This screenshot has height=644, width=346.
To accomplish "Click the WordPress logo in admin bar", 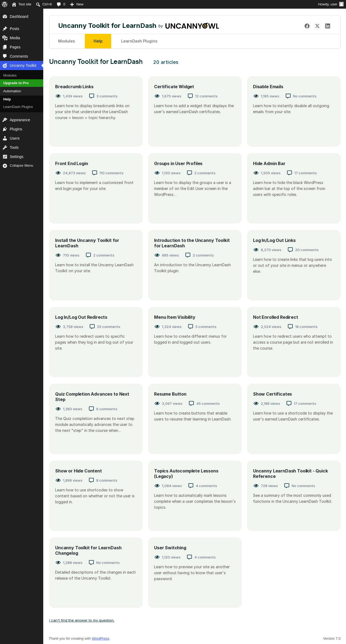I will point(5,4).
